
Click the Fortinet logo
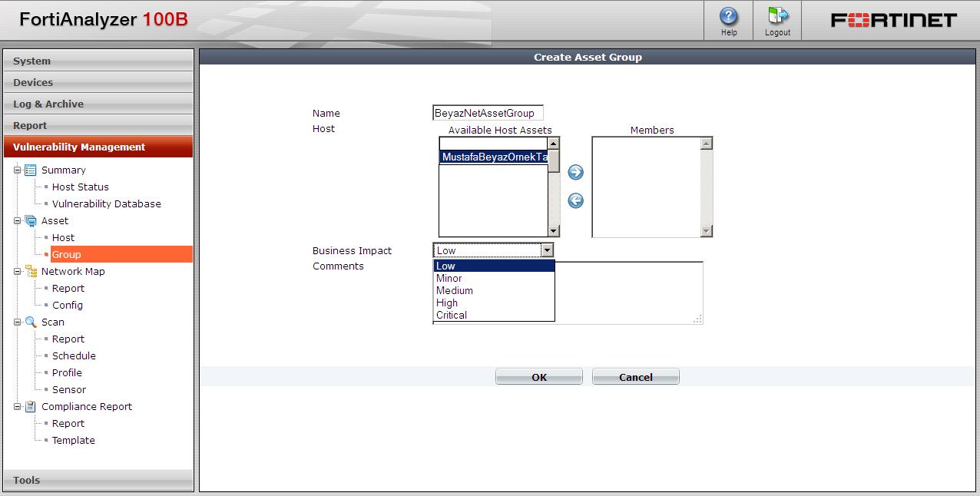893,20
